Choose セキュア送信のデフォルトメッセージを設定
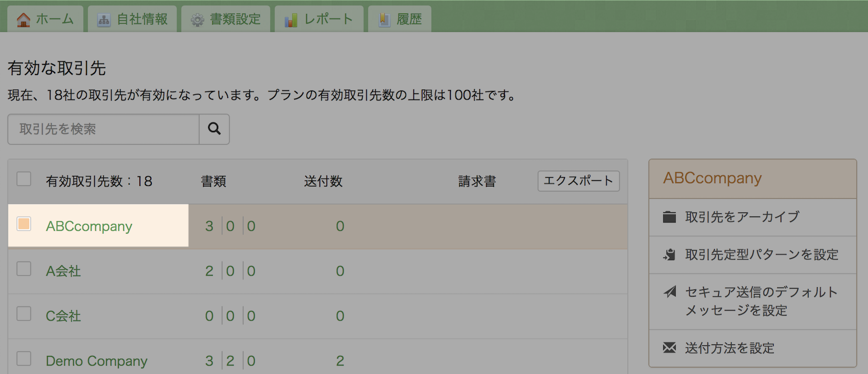Image resolution: width=868 pixels, height=374 pixels. tap(753, 301)
